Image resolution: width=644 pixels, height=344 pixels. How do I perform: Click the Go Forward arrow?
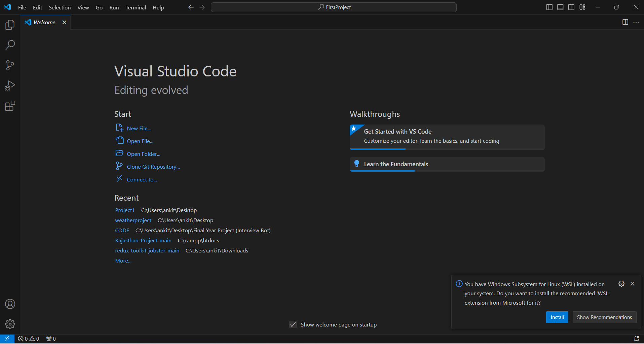202,7
